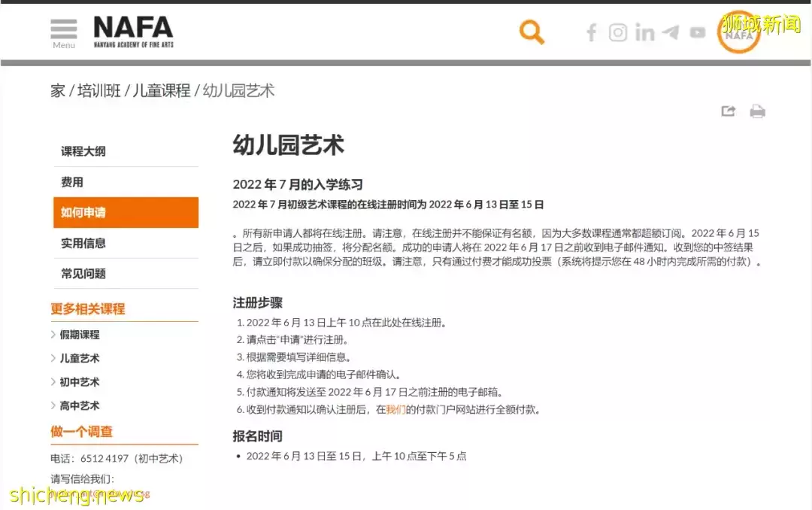The width and height of the screenshot is (812, 510).
Task: Open the 实用信息 sidebar item
Action: [83, 243]
